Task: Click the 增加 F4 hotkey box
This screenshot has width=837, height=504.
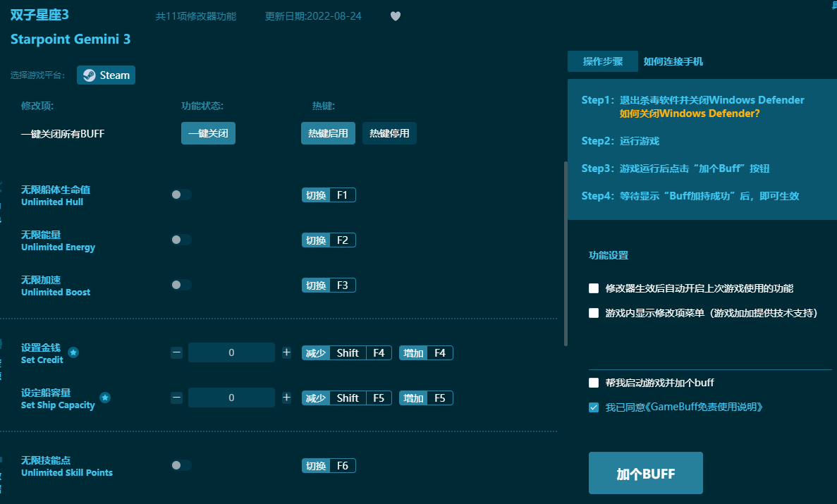Action: click(426, 353)
